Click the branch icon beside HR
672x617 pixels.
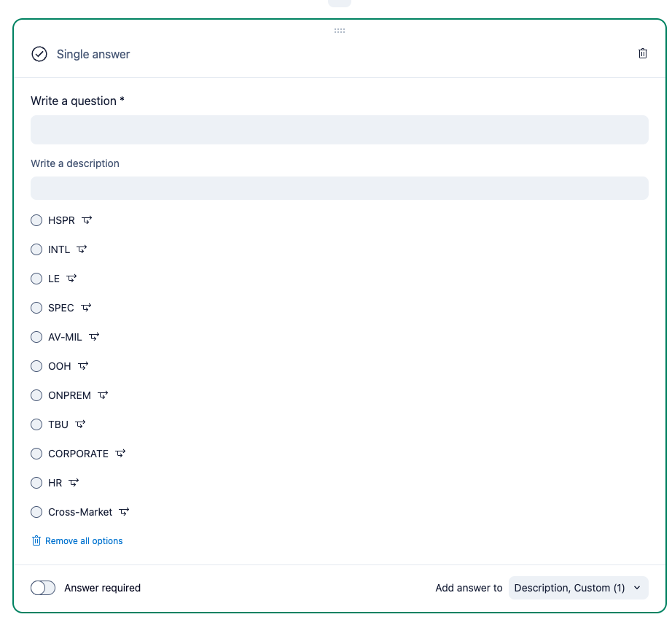coord(74,482)
